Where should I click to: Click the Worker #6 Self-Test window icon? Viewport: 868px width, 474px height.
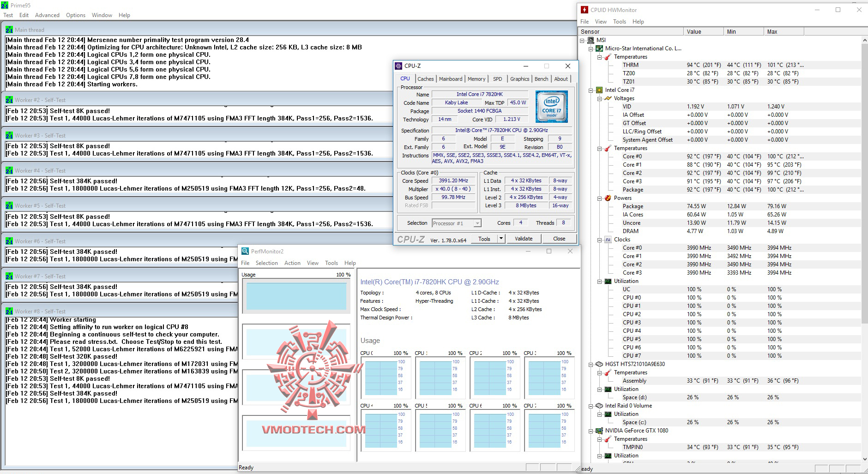[9, 241]
